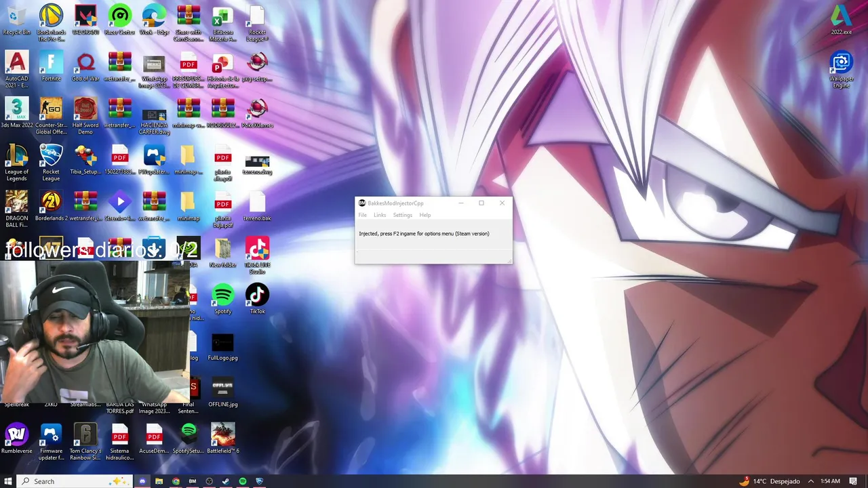The image size is (868, 488).
Task: Switch to BakkesMod BM taskbar icon
Action: point(193,481)
